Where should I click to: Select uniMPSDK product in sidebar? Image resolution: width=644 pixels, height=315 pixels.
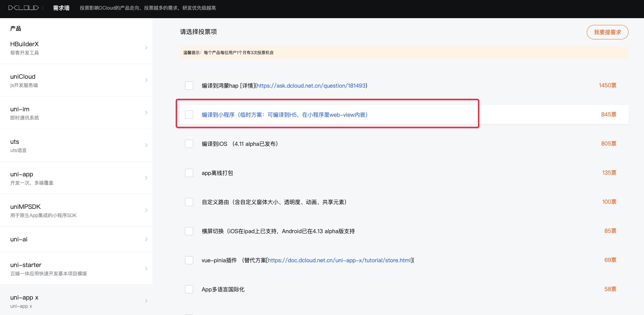click(76, 210)
